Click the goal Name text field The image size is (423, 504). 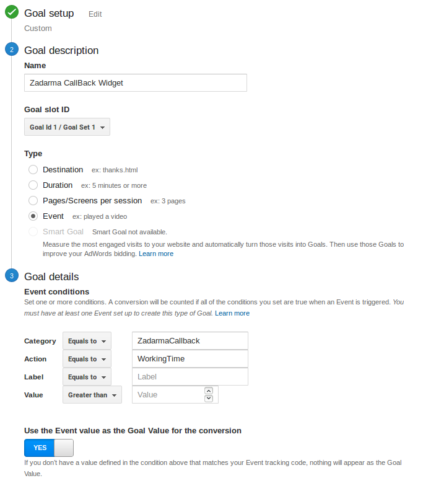135,83
